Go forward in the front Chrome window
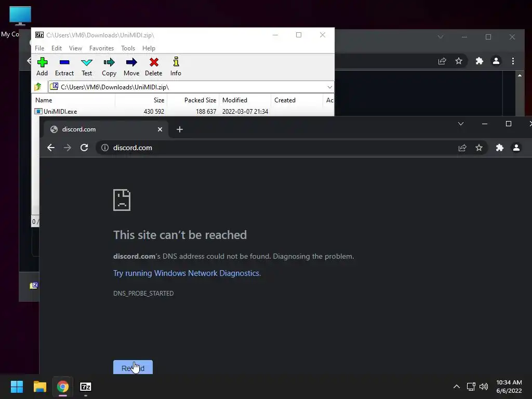This screenshot has height=399, width=532. pyautogui.click(x=67, y=148)
